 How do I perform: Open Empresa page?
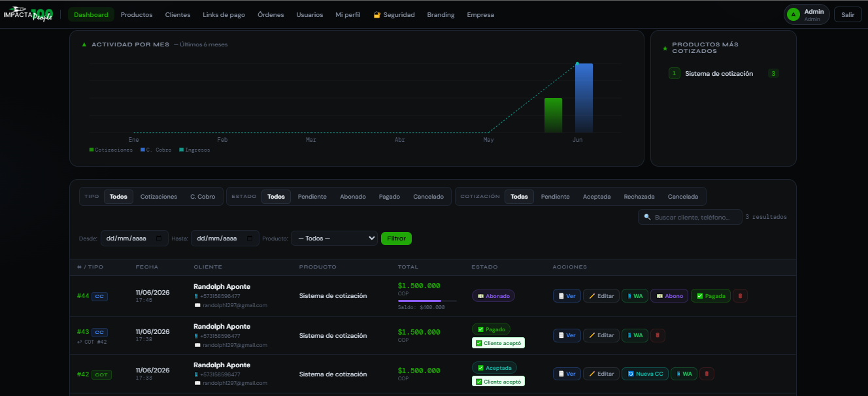click(x=480, y=14)
